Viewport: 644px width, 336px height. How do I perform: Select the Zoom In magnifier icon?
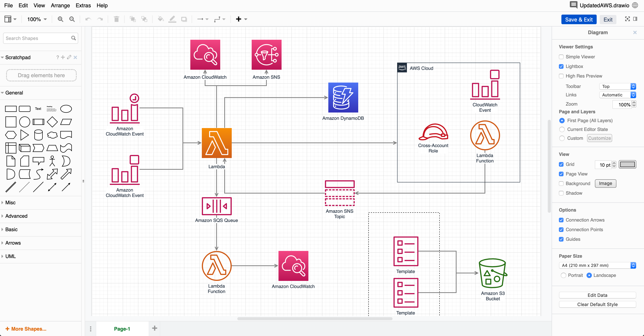60,19
